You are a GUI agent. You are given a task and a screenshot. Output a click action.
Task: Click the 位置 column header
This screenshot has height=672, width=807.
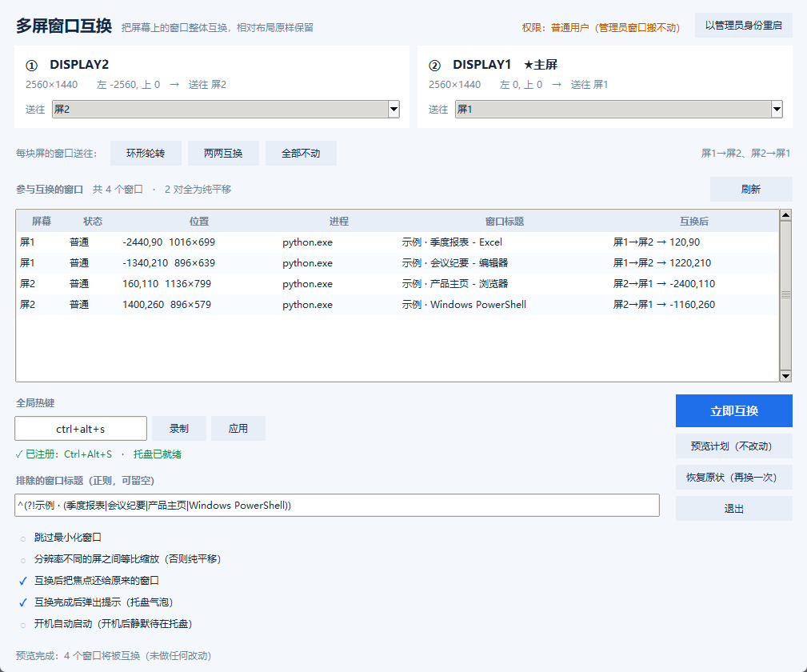(x=199, y=222)
